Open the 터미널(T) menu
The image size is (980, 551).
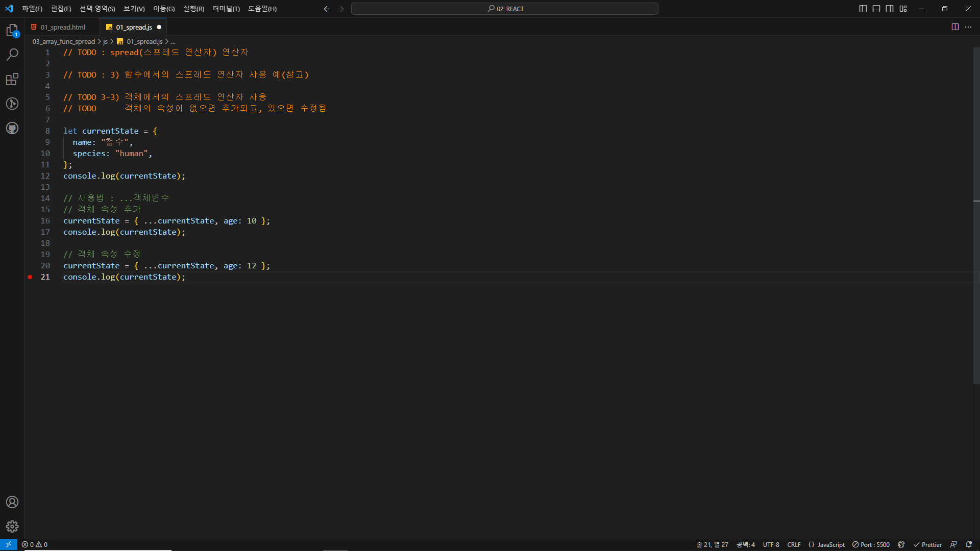[226, 9]
